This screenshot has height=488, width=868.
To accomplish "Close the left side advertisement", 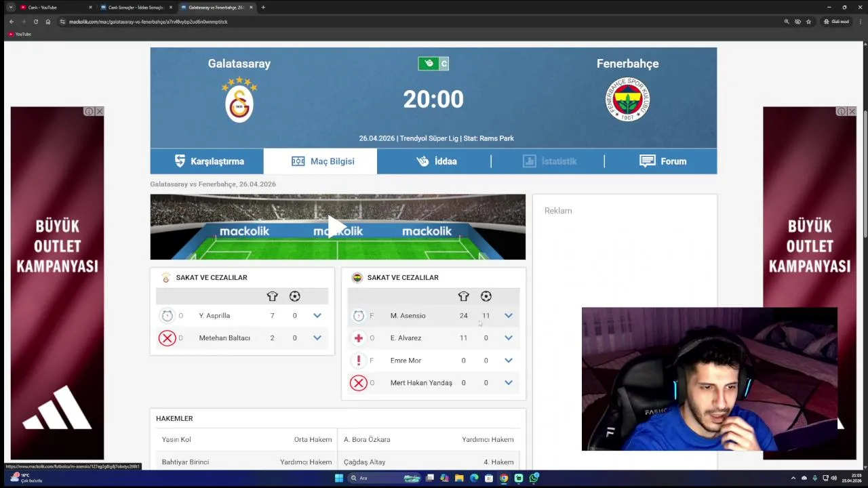I will pos(99,111).
